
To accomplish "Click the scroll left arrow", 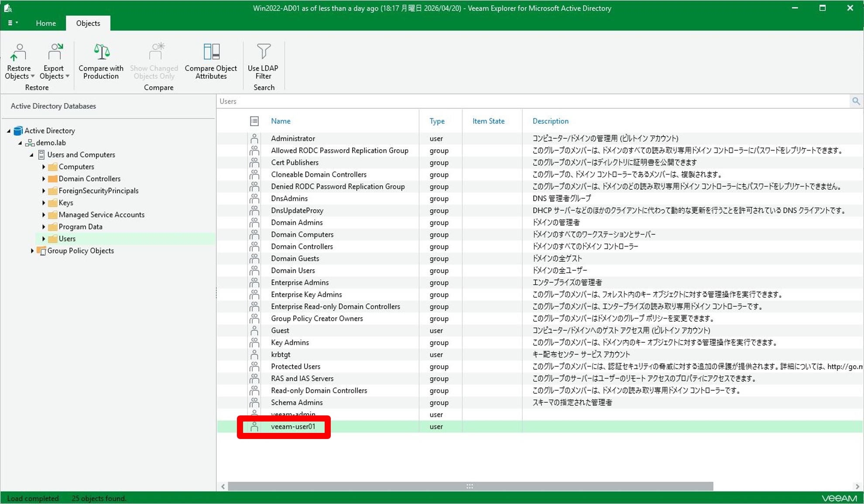I will click(223, 486).
